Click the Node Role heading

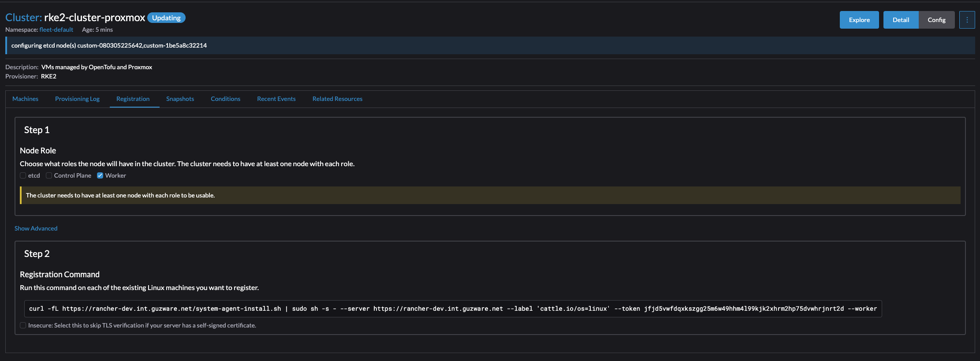[x=38, y=150]
